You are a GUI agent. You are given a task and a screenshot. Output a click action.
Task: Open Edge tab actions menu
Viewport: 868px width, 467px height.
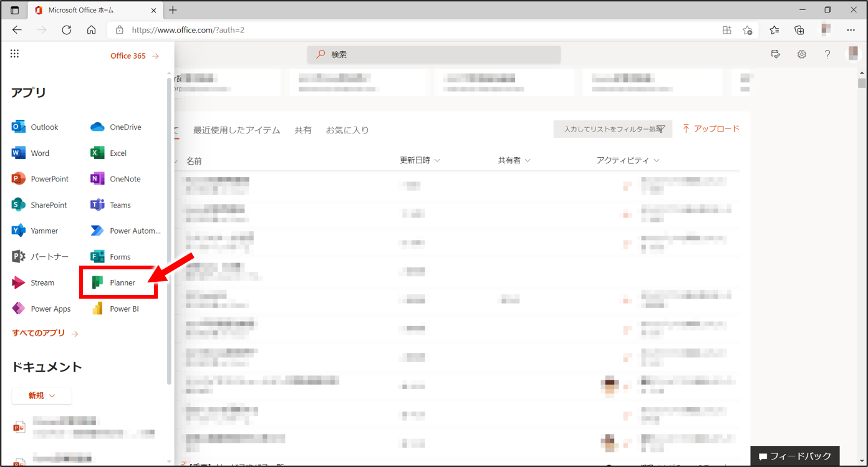click(15, 10)
